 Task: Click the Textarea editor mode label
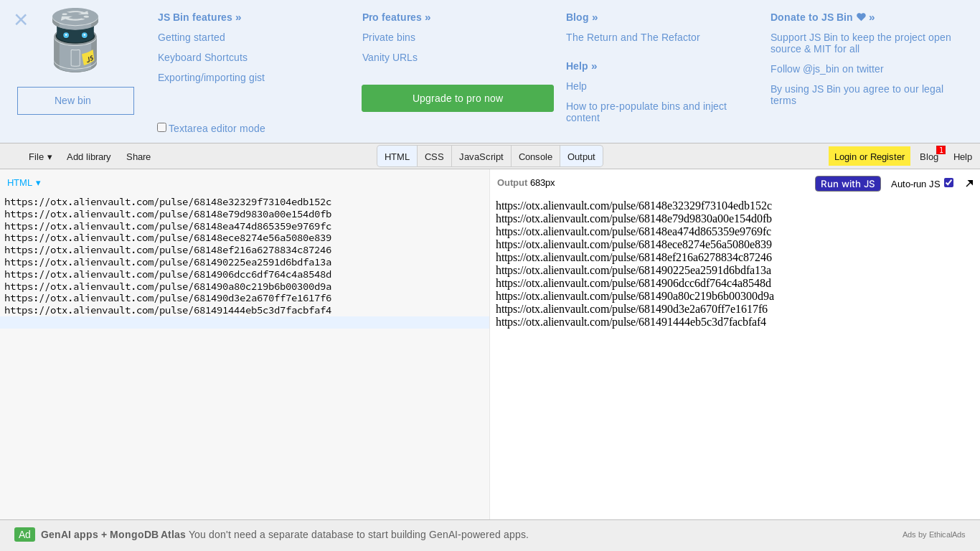click(x=217, y=128)
